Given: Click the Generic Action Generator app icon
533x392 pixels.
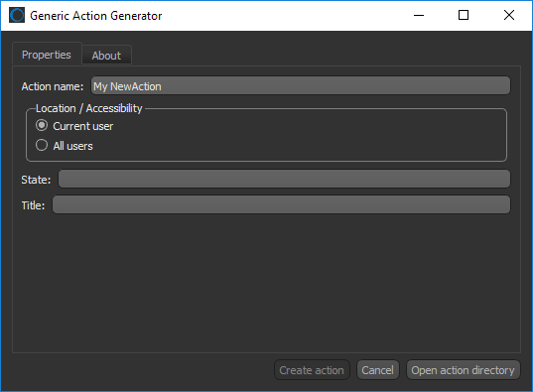Looking at the screenshot, I should pyautogui.click(x=17, y=15).
